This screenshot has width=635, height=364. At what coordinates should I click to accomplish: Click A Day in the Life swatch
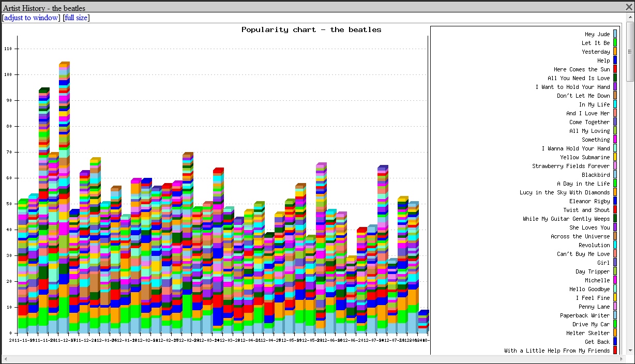(615, 184)
